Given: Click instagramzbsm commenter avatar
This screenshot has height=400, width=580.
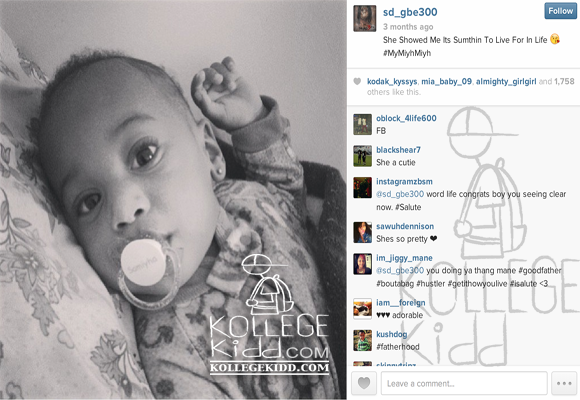Looking at the screenshot, I should 362,188.
